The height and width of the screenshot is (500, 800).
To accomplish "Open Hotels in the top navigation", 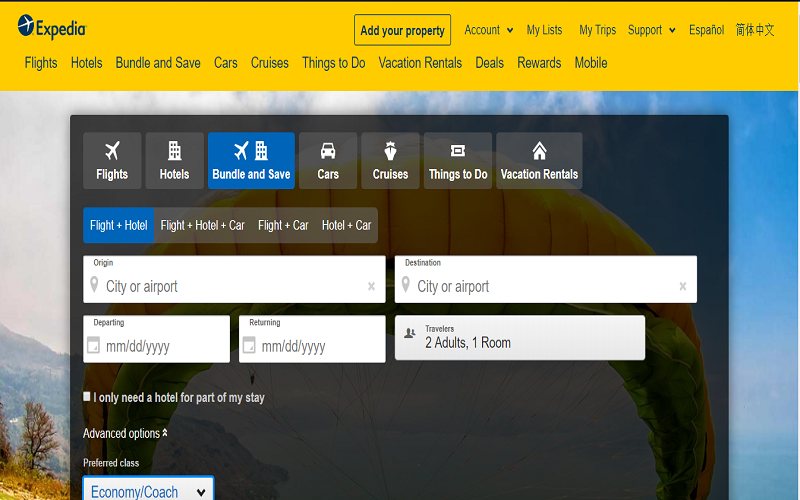I will [87, 63].
